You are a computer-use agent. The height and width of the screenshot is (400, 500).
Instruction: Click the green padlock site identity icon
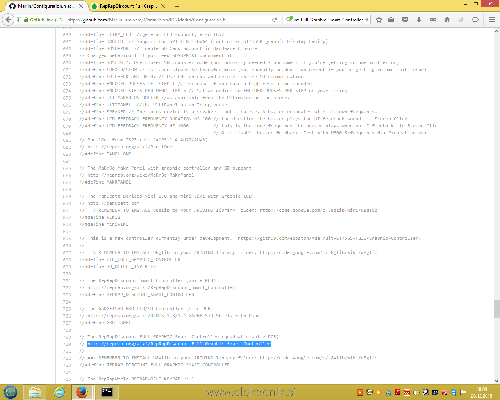click(26, 20)
